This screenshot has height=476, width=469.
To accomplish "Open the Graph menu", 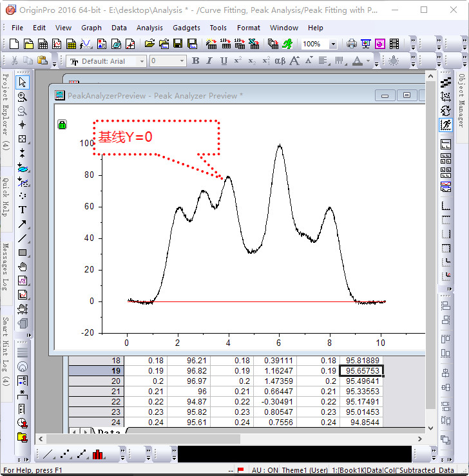I will (91, 28).
